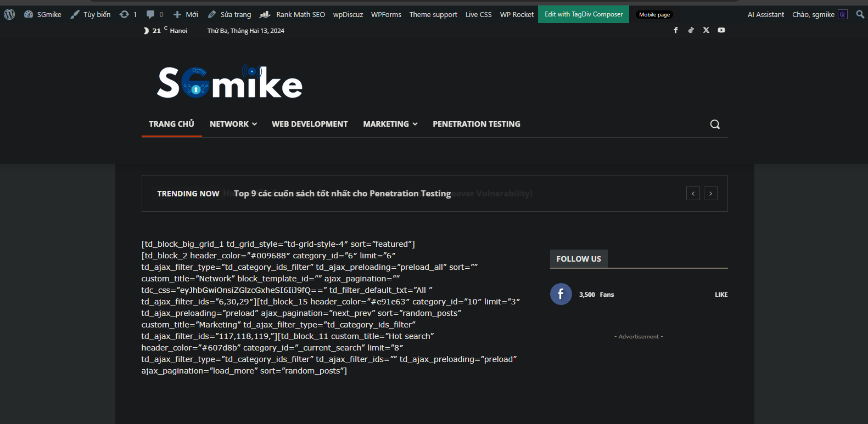Click the Facebook circle icon in sidebar
Viewport: 868px width, 424px height.
coord(561,294)
